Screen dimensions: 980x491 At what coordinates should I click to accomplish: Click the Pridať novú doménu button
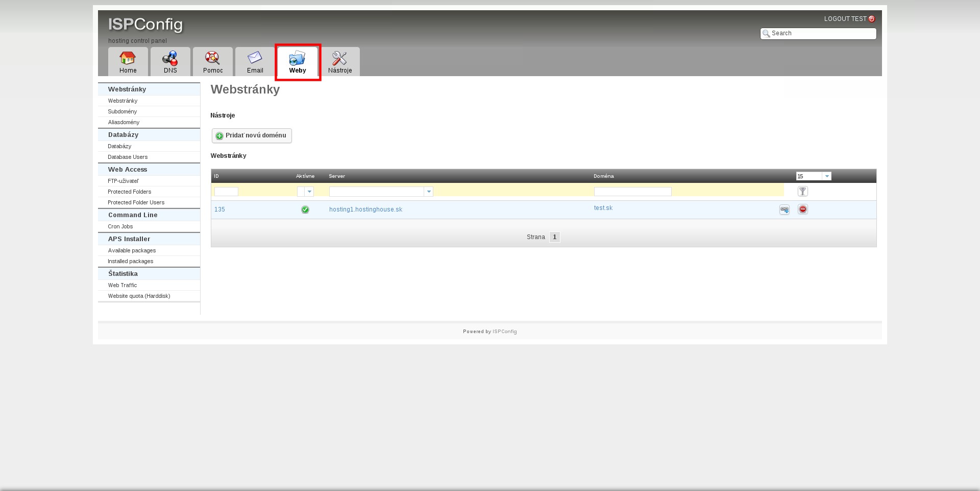tap(252, 135)
